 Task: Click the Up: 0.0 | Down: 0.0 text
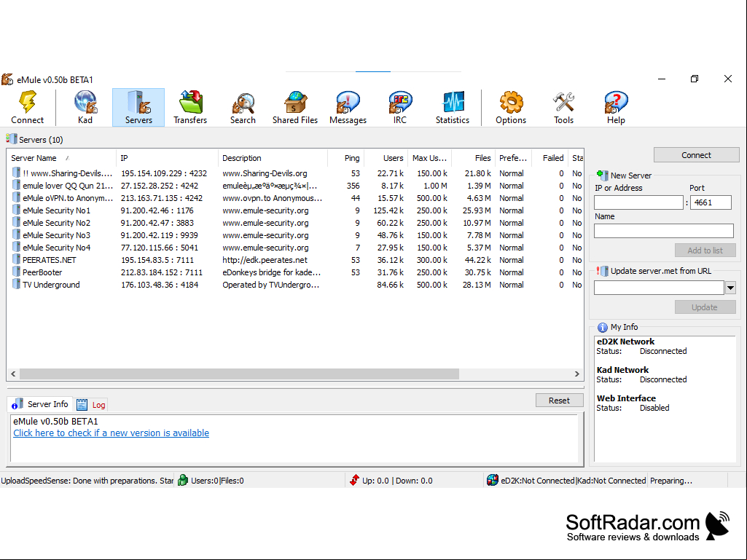[397, 481]
